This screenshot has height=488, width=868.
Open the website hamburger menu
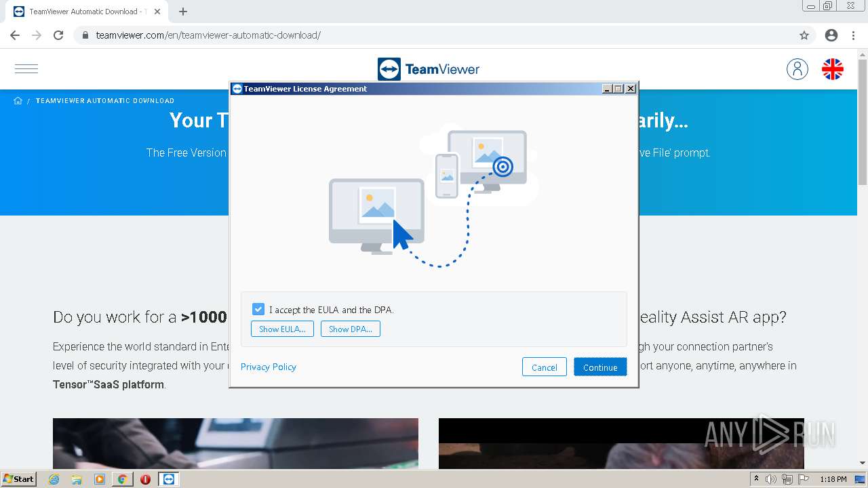26,68
